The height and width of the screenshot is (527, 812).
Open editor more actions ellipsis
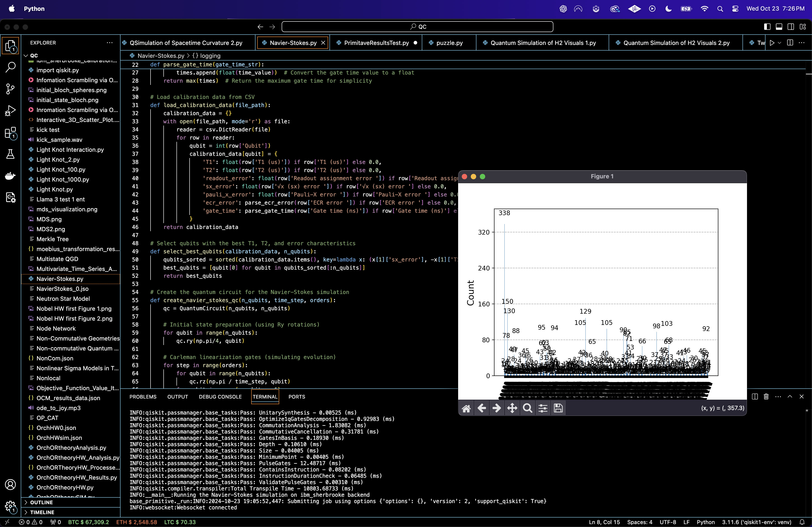pos(802,43)
